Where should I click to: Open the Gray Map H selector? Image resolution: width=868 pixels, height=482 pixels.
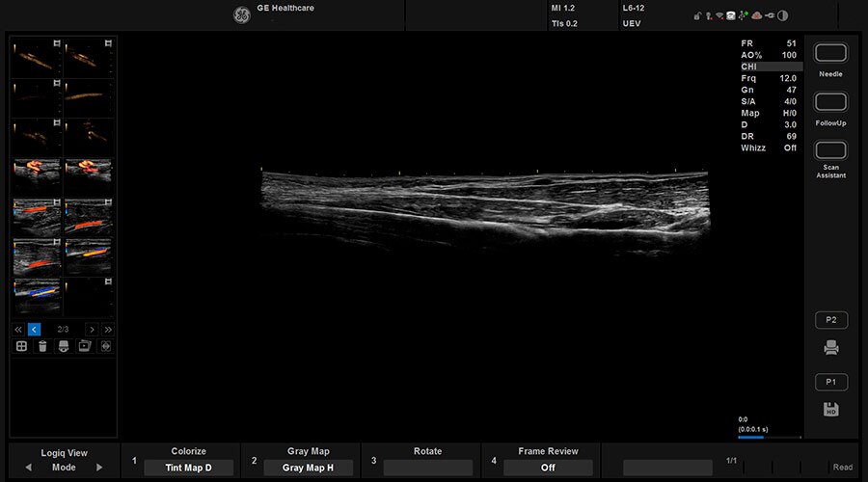tap(308, 468)
